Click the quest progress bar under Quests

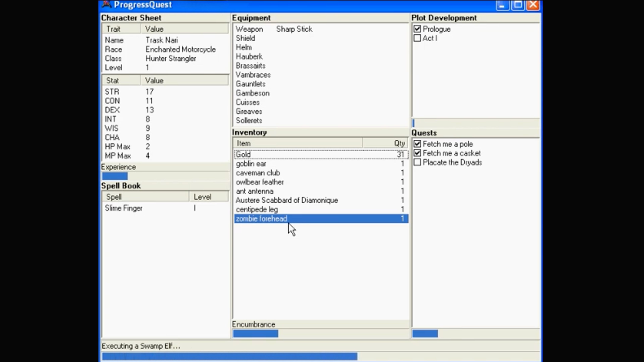pos(476,334)
